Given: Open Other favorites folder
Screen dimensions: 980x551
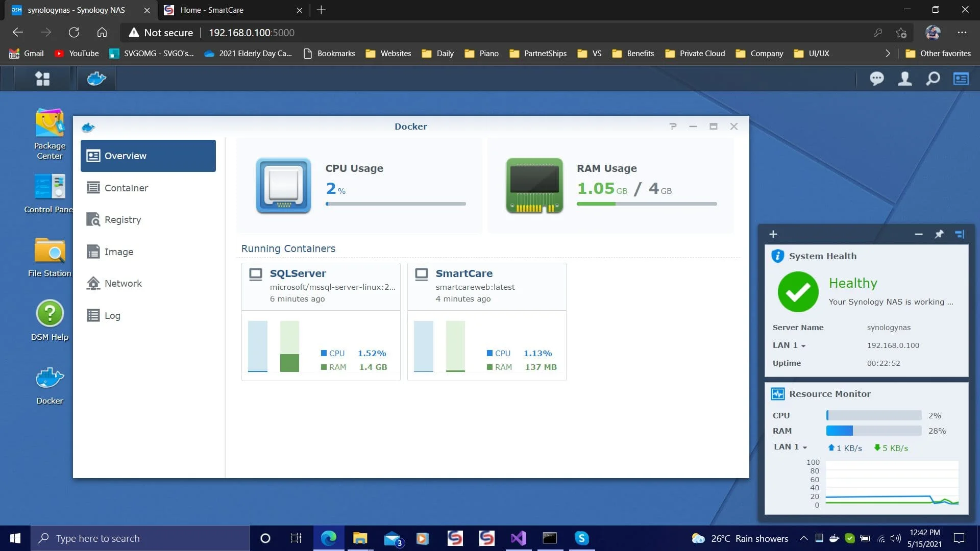Looking at the screenshot, I should 938,53.
